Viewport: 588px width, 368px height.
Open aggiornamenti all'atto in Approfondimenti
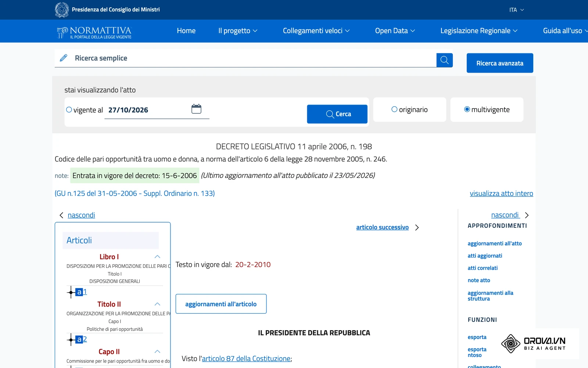point(495,244)
